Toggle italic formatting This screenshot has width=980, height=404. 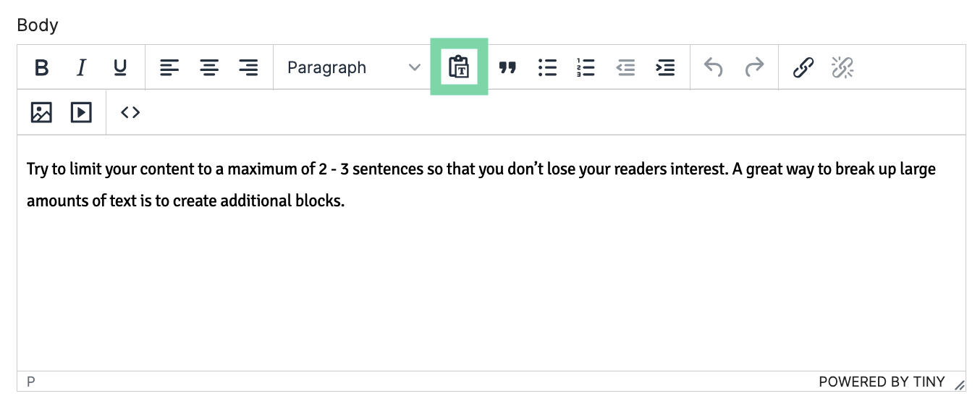pos(81,68)
